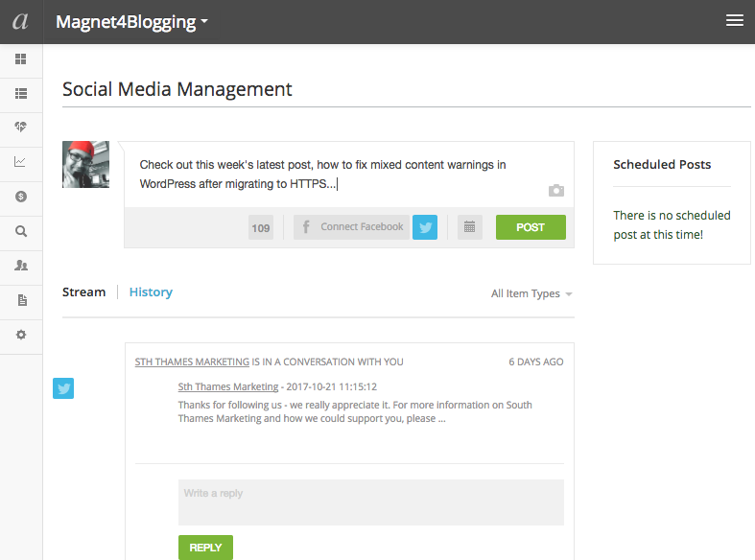Click the green POST button
The width and height of the screenshot is (755, 560).
531,227
